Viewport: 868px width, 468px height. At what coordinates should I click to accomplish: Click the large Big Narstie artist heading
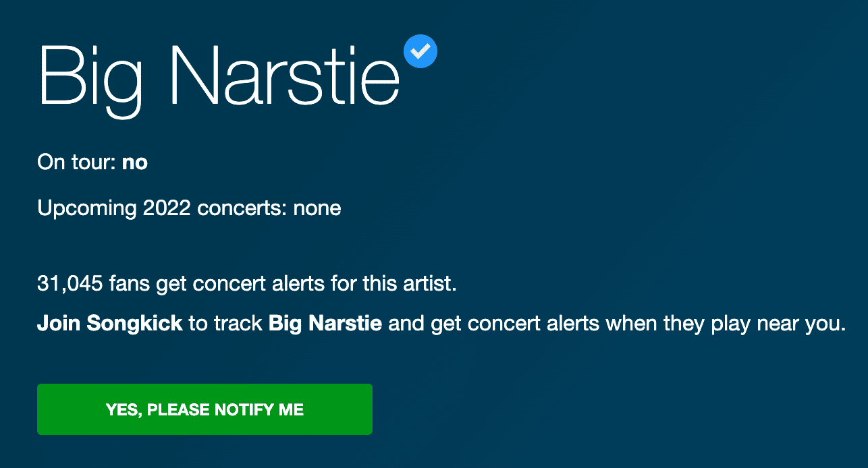pyautogui.click(x=219, y=74)
